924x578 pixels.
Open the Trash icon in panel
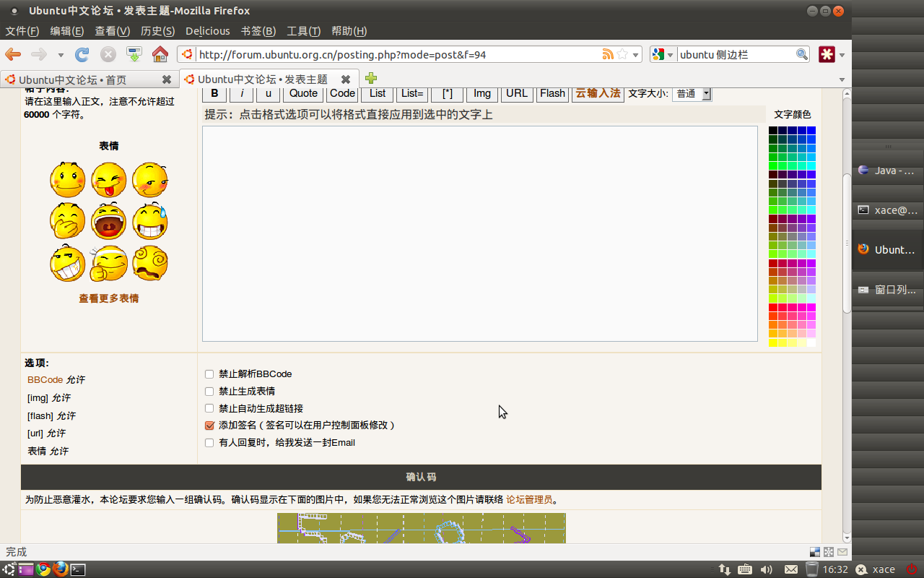[x=812, y=569]
